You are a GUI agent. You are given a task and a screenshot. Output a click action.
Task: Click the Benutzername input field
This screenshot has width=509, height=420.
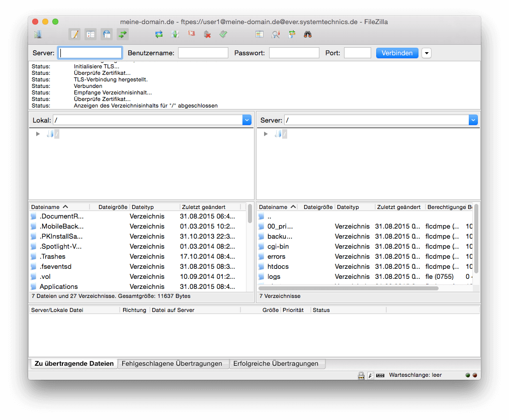pos(203,53)
